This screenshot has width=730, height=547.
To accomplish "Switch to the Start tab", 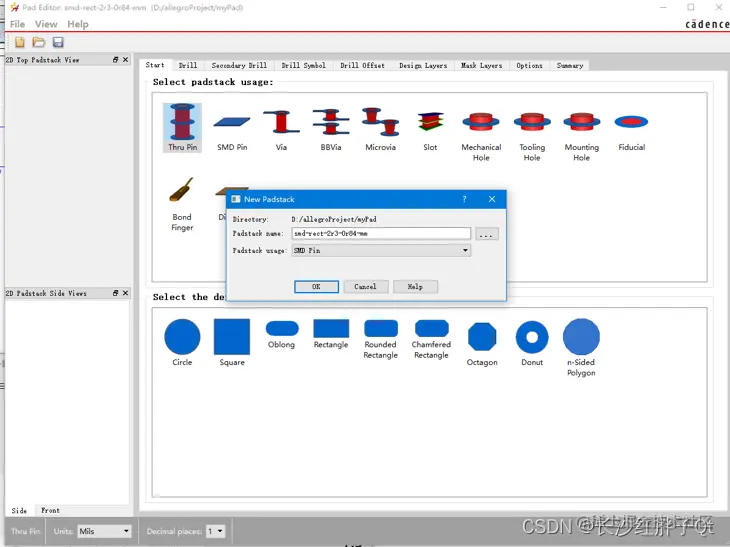I will 155,65.
